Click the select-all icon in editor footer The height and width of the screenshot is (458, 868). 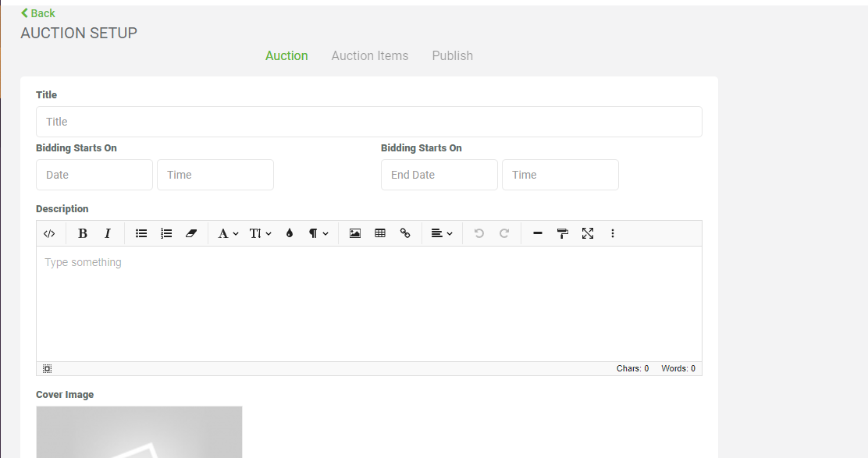[x=48, y=369]
